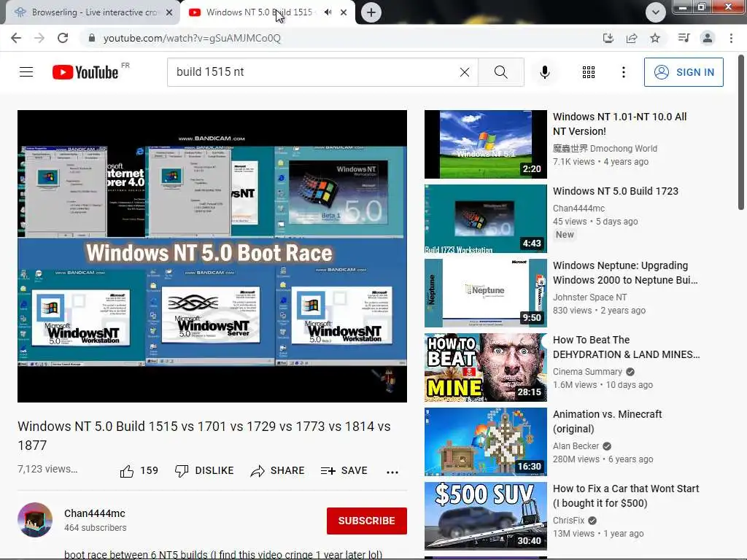Click the video description text
Image resolution: width=747 pixels, height=560 pixels.
[223, 554]
